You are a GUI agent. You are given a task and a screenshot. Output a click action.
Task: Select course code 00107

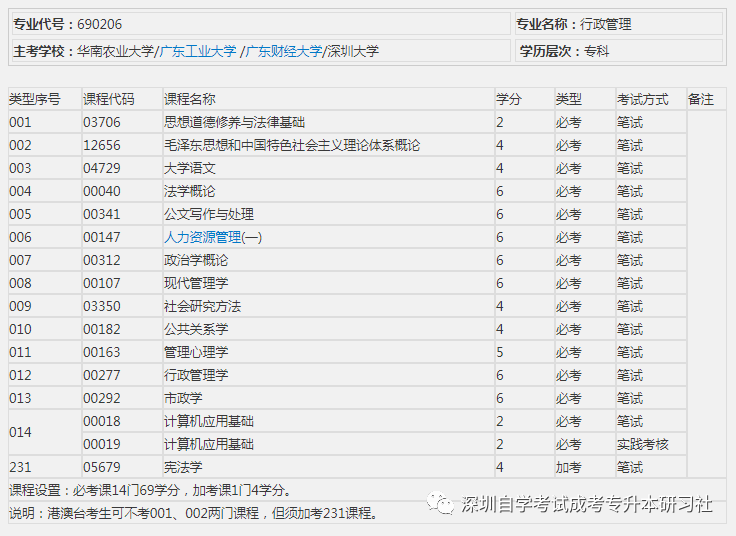[x=102, y=283]
